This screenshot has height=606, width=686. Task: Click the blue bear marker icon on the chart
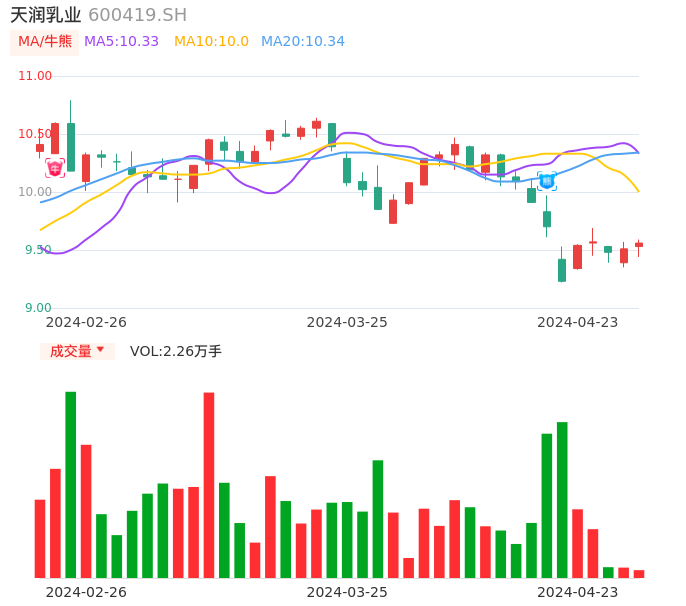click(547, 181)
